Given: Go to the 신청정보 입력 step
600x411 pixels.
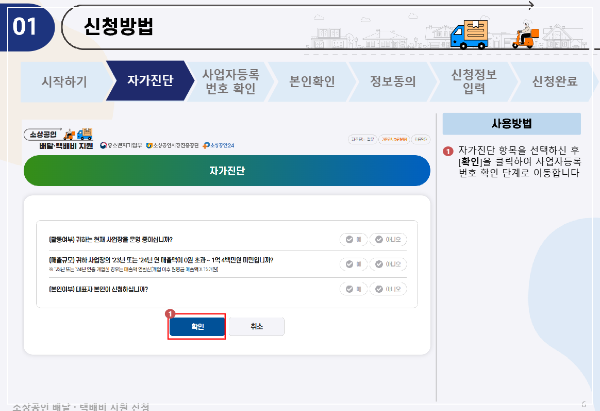Looking at the screenshot, I should pos(474,82).
